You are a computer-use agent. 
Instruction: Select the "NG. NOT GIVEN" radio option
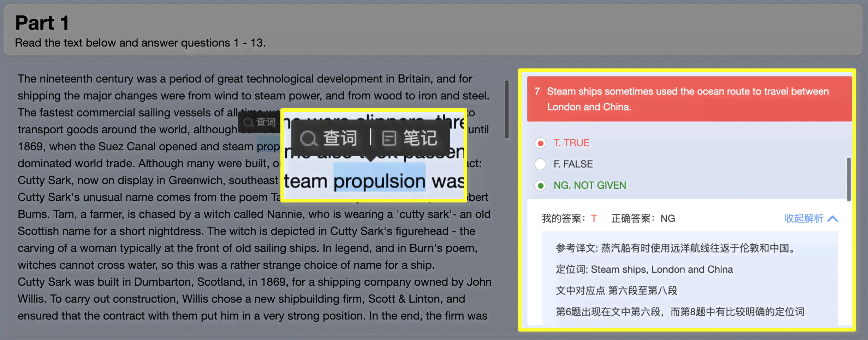coord(540,186)
